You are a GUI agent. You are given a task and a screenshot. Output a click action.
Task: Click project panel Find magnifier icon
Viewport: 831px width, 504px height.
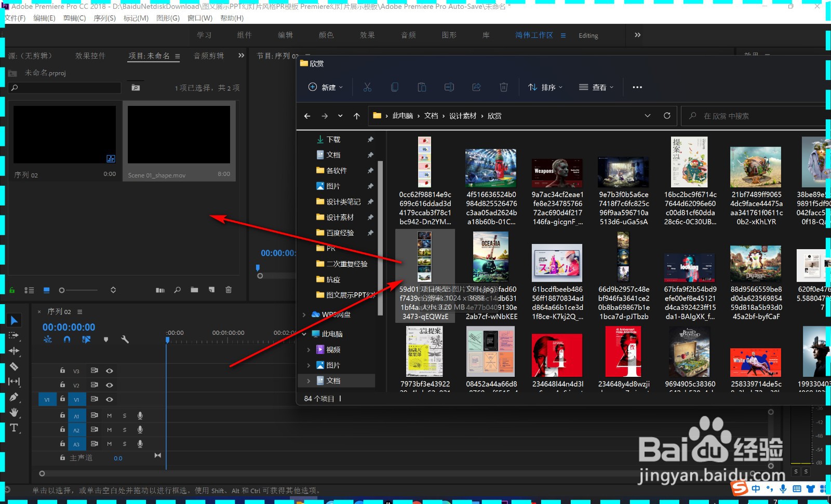[x=177, y=290]
